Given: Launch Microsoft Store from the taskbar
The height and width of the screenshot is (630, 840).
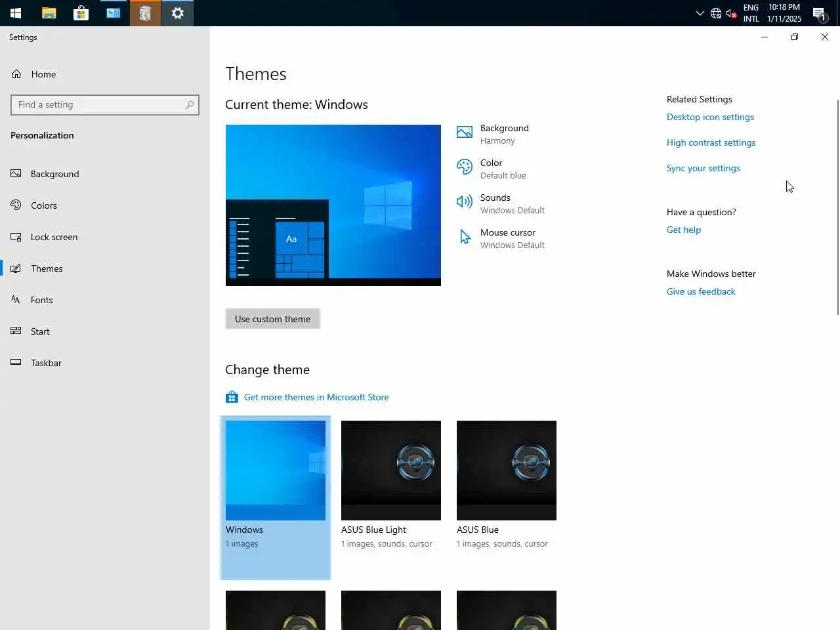Looking at the screenshot, I should pyautogui.click(x=81, y=13).
